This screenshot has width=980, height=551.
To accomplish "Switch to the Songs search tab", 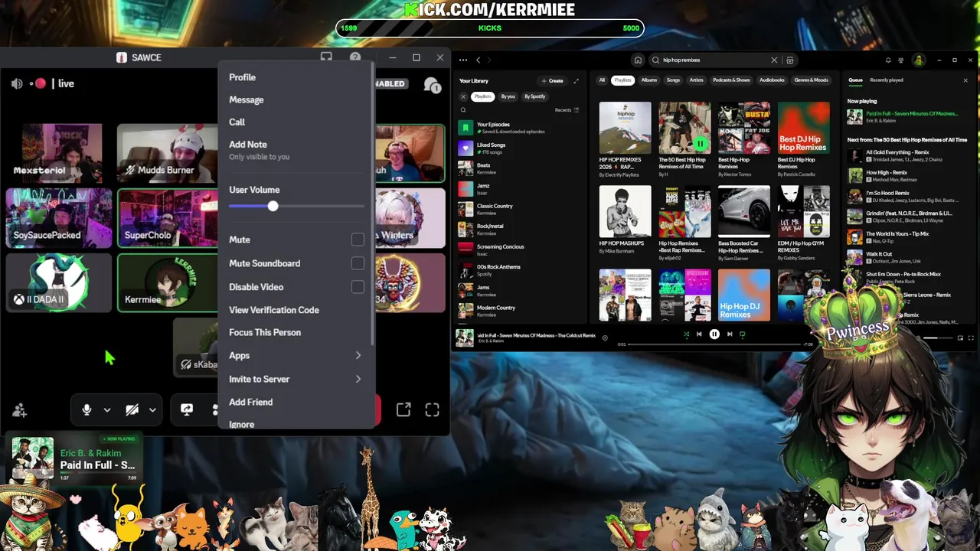I will [673, 80].
